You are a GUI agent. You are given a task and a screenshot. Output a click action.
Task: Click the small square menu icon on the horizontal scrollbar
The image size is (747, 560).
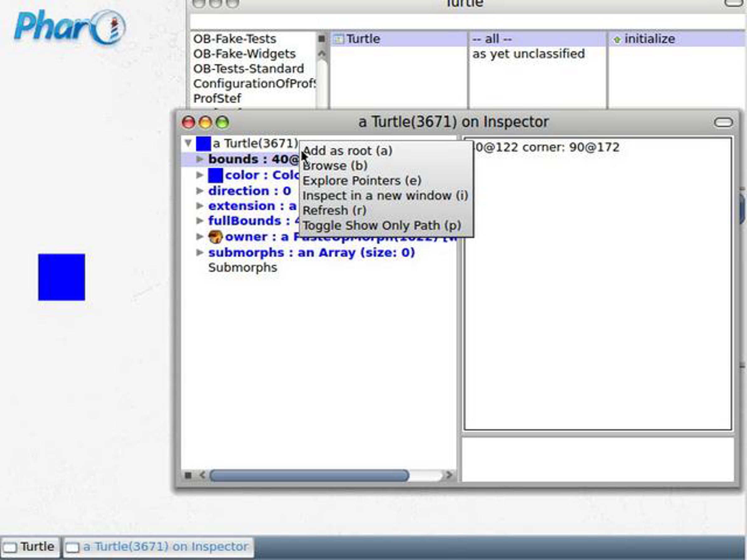click(x=188, y=475)
